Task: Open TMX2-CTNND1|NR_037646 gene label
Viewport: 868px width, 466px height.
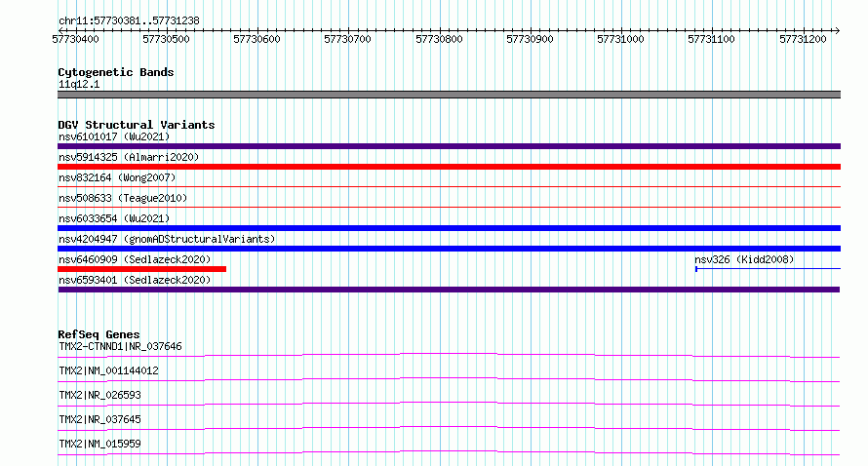Action: (x=120, y=346)
